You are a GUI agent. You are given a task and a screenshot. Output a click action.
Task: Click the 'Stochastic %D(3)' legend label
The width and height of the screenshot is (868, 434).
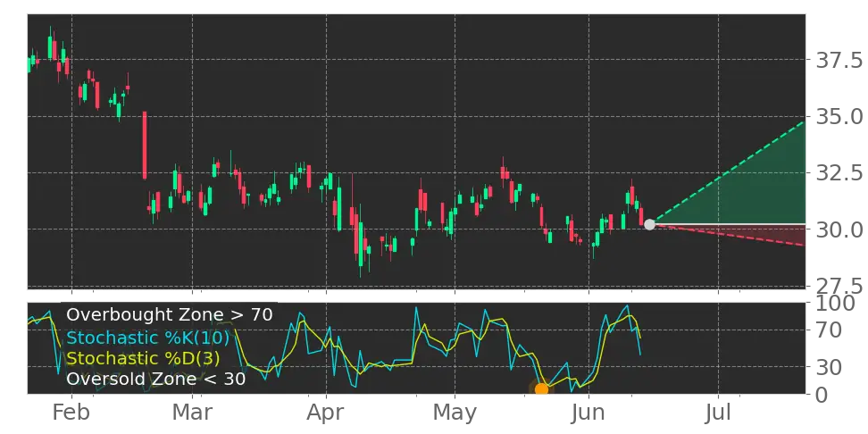tap(143, 358)
